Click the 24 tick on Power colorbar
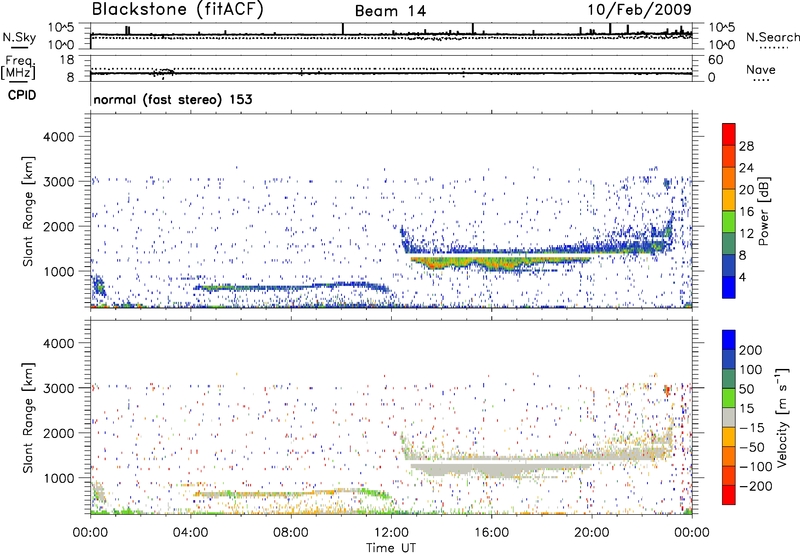 click(x=746, y=168)
